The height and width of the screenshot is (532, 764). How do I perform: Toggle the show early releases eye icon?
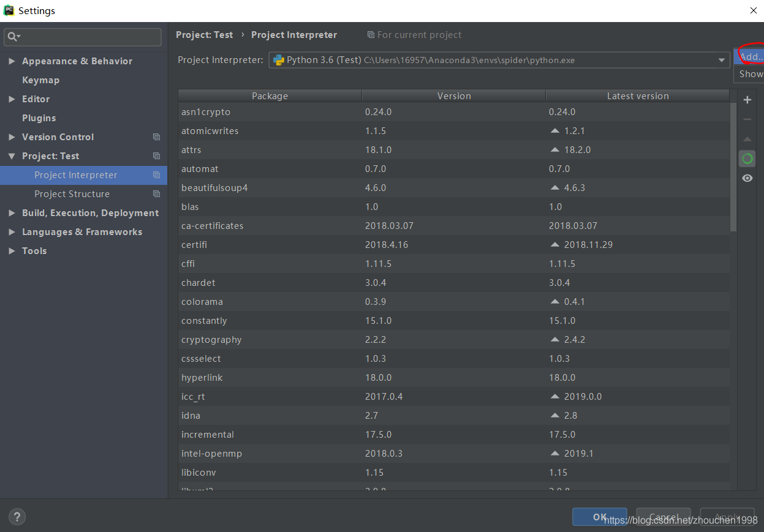tap(747, 178)
